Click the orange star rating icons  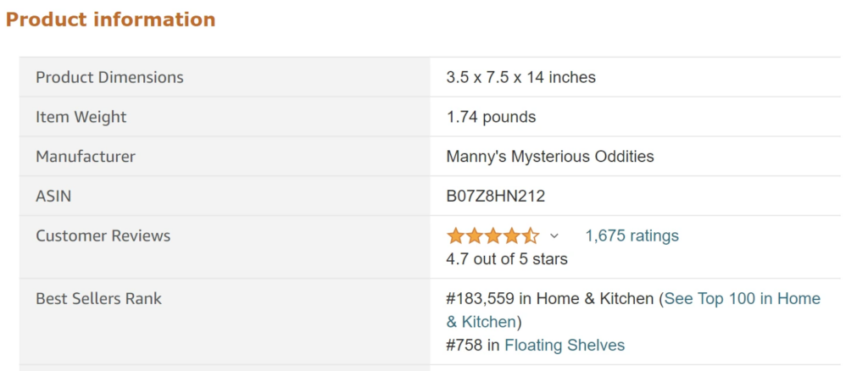(492, 235)
